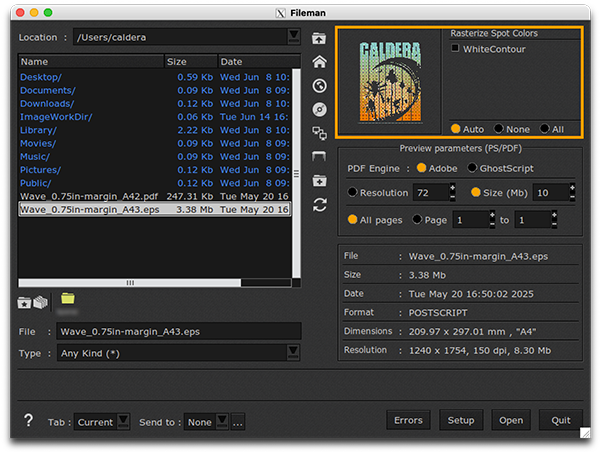This screenshot has height=452, width=600.
Task: Go to the home directory icon
Action: (319, 62)
